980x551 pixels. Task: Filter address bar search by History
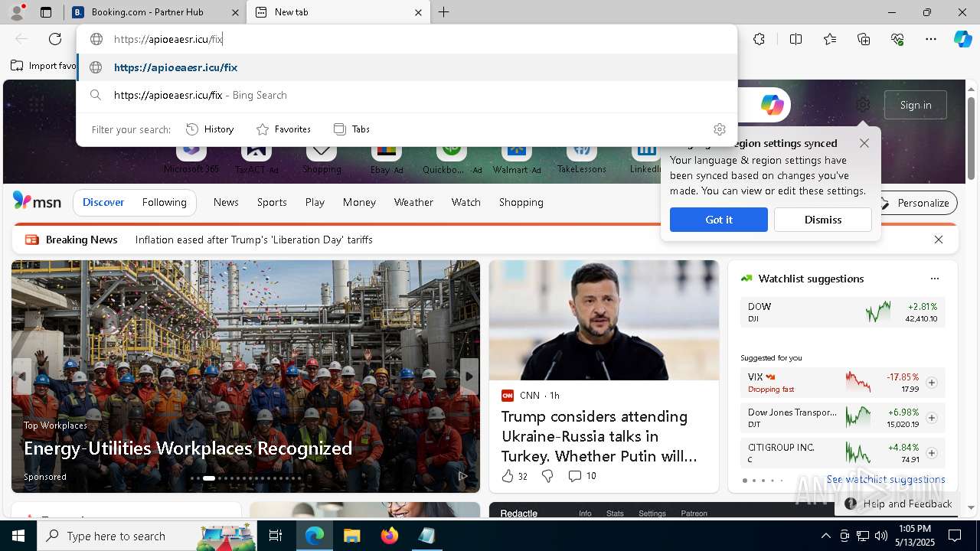(210, 129)
